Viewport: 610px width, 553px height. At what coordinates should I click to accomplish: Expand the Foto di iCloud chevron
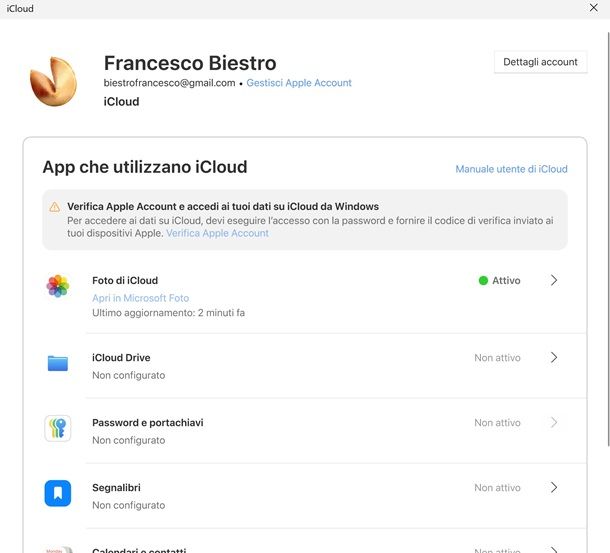pos(554,280)
